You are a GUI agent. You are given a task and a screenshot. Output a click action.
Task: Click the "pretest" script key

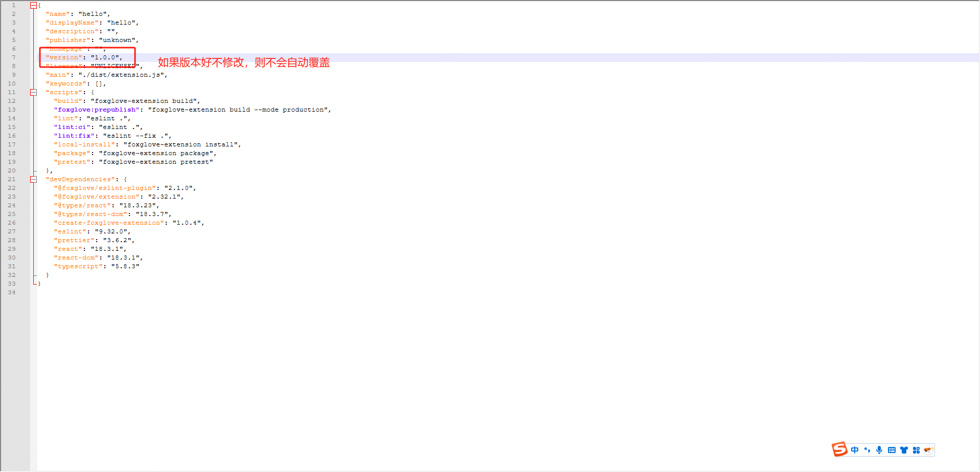click(x=72, y=162)
